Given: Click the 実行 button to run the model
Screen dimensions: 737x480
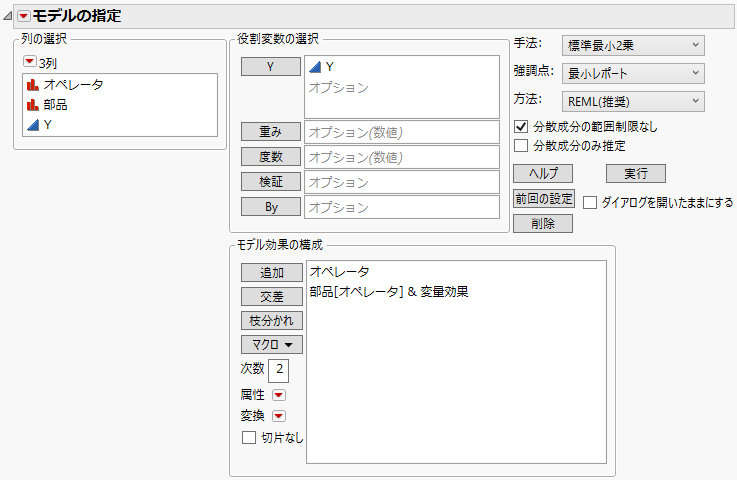Looking at the screenshot, I should click(636, 173).
